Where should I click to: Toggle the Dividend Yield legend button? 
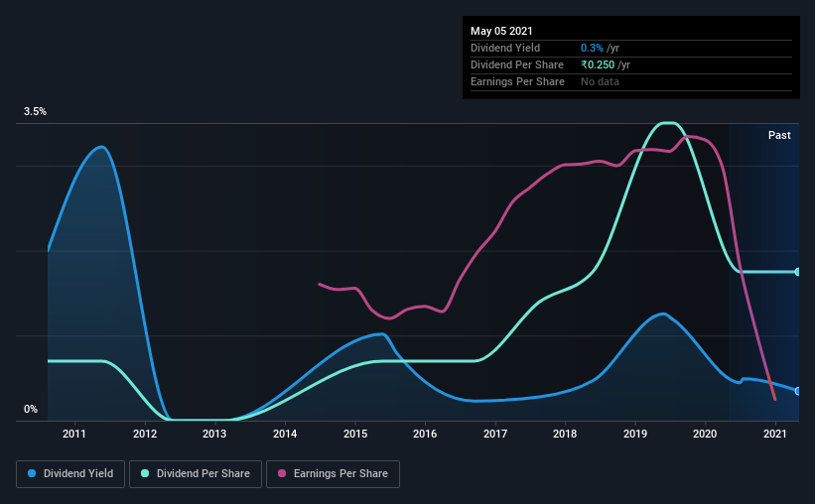pos(70,474)
